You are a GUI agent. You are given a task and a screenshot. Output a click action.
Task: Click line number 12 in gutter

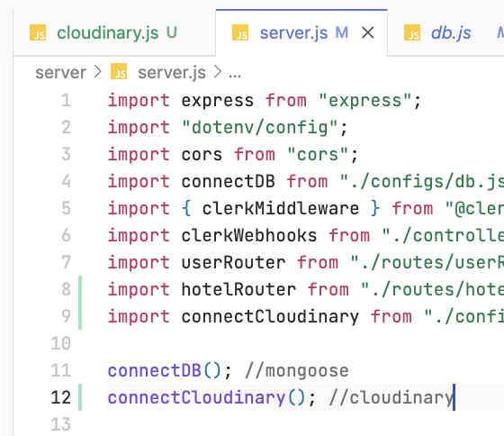tap(61, 397)
